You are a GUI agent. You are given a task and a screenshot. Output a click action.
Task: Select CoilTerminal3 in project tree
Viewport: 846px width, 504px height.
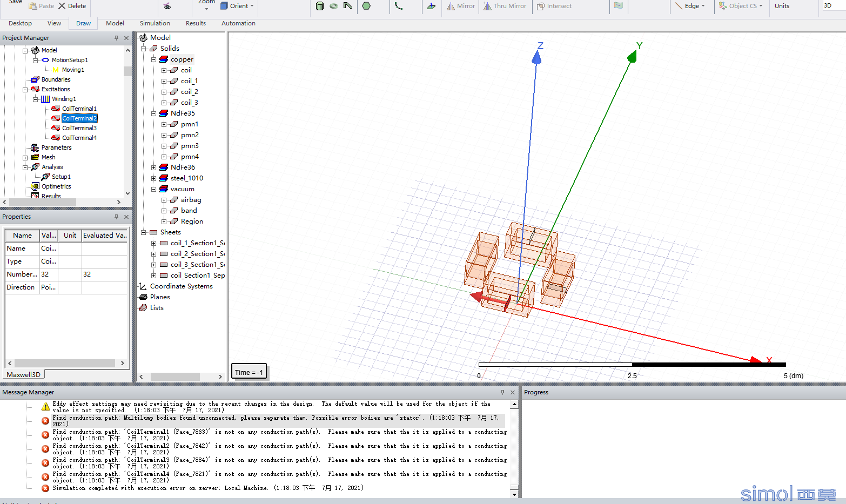pos(79,128)
